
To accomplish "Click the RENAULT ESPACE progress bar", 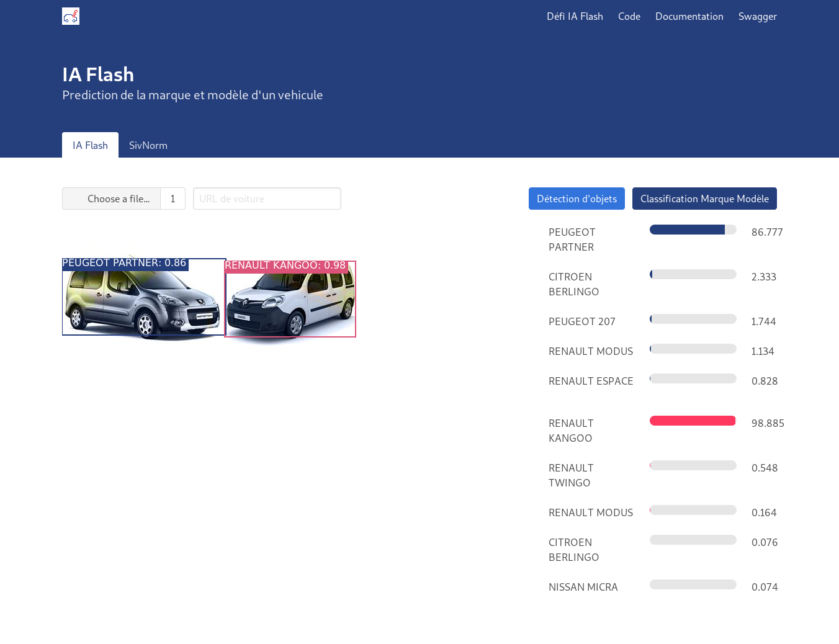I will pyautogui.click(x=693, y=378).
